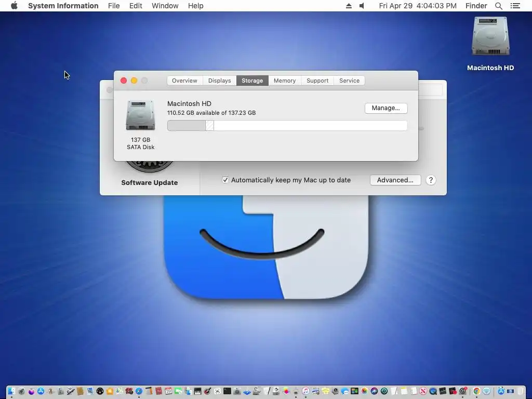Open the Trash in the Dock
The image size is (532, 399).
(x=521, y=391)
